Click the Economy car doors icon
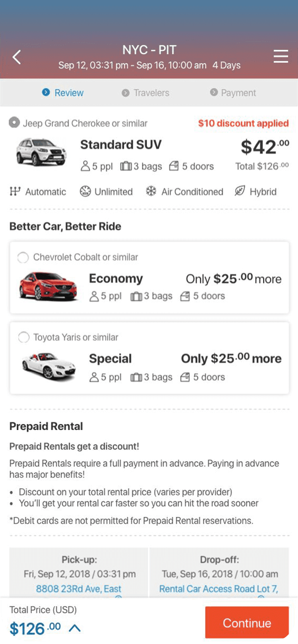 pyautogui.click(x=185, y=296)
